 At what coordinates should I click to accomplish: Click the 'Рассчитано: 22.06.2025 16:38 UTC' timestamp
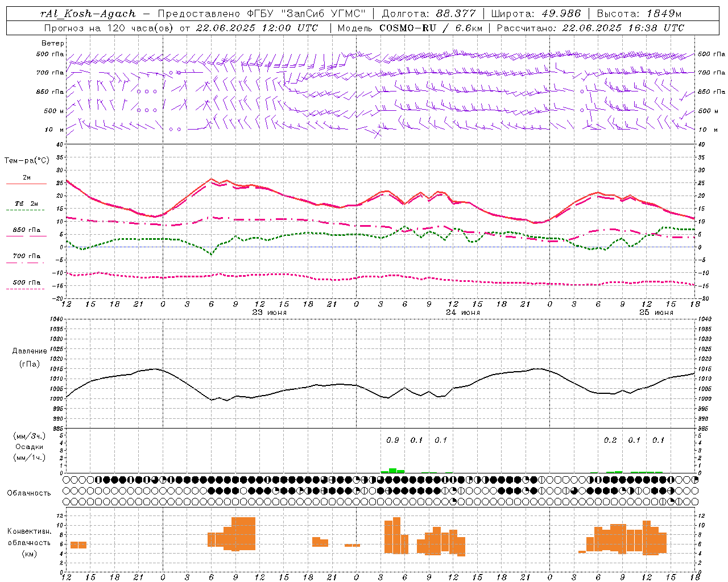click(590, 28)
